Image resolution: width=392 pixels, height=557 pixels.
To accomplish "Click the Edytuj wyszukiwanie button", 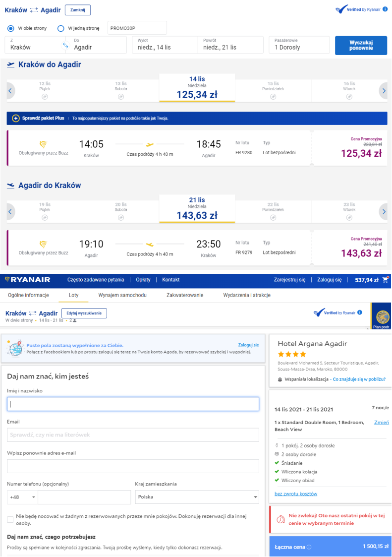I will pos(84,313).
